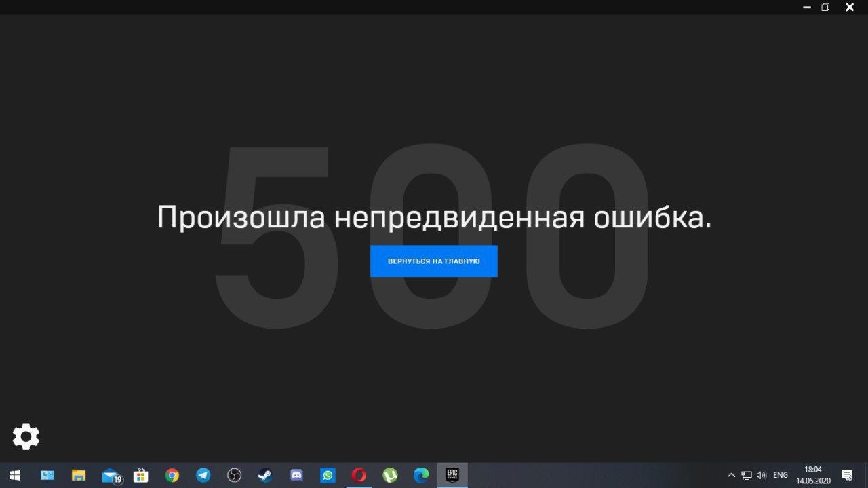Restore down the launcher window
Viewport: 868px width, 488px height.
point(825,7)
